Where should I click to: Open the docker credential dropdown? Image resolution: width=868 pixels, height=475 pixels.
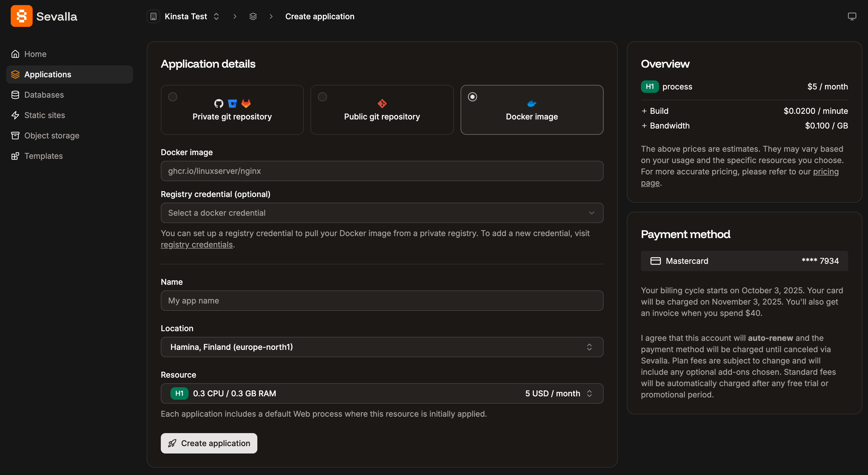[x=382, y=213]
